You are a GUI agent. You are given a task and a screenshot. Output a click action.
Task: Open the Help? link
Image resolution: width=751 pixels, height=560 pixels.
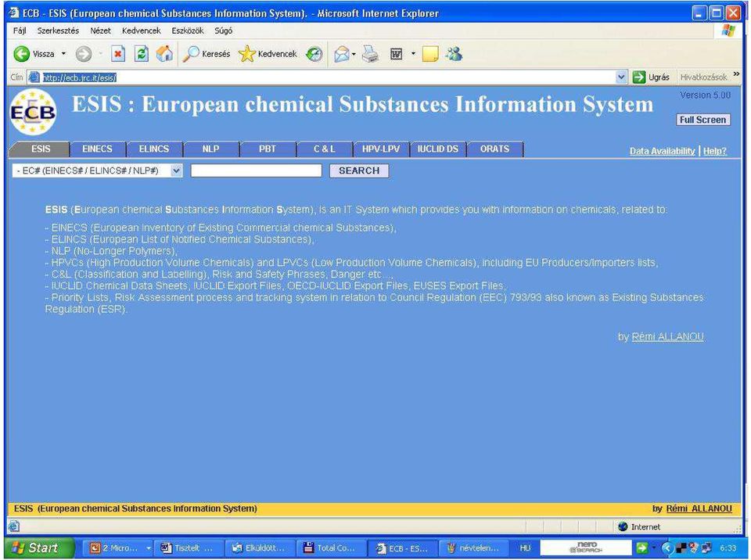[x=714, y=151]
